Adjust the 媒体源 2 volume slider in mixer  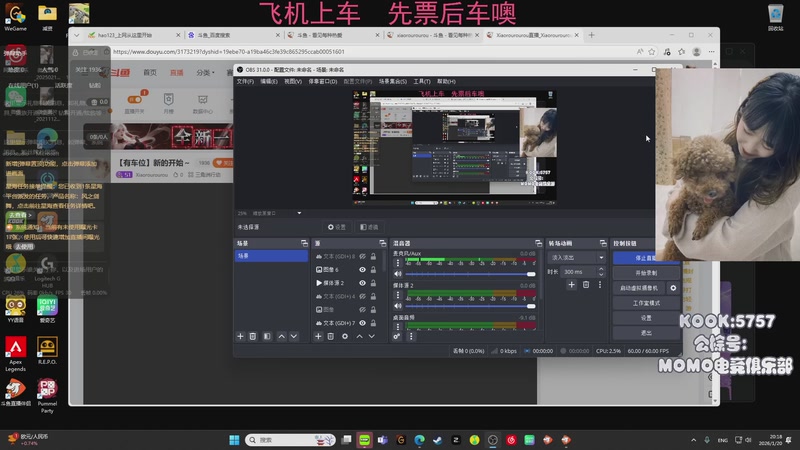coord(470,306)
